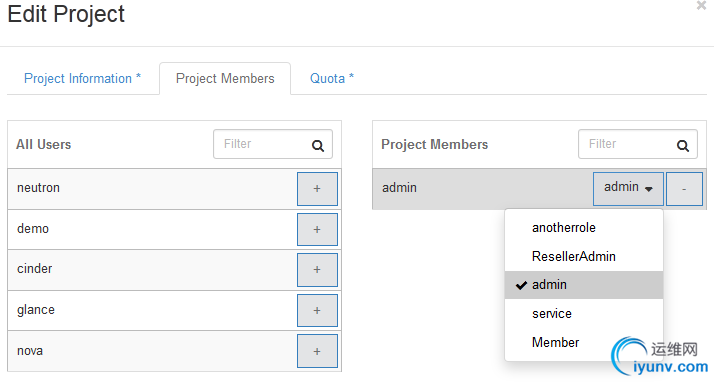Image resolution: width=714 pixels, height=383 pixels.
Task: Add neutron user with plus button
Action: pos(317,189)
